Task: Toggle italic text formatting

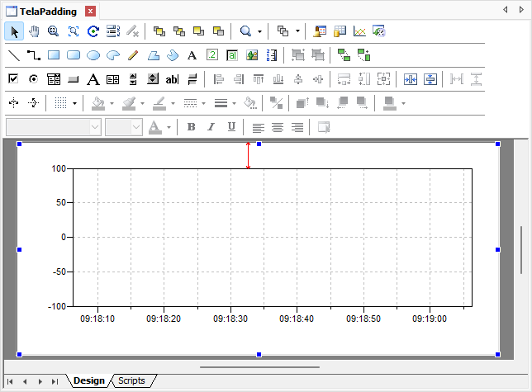Action: click(211, 127)
